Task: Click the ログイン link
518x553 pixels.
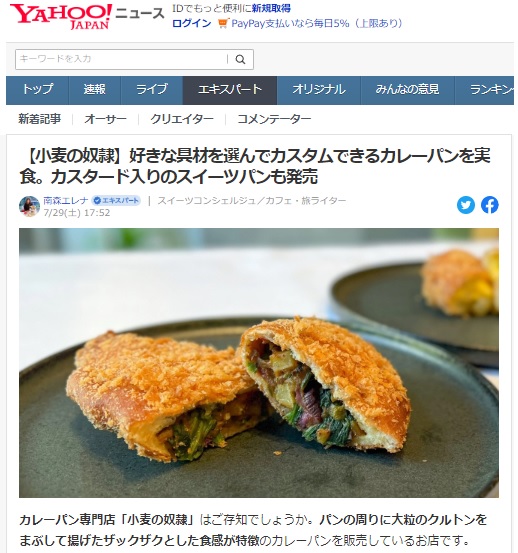Action: coord(191,23)
